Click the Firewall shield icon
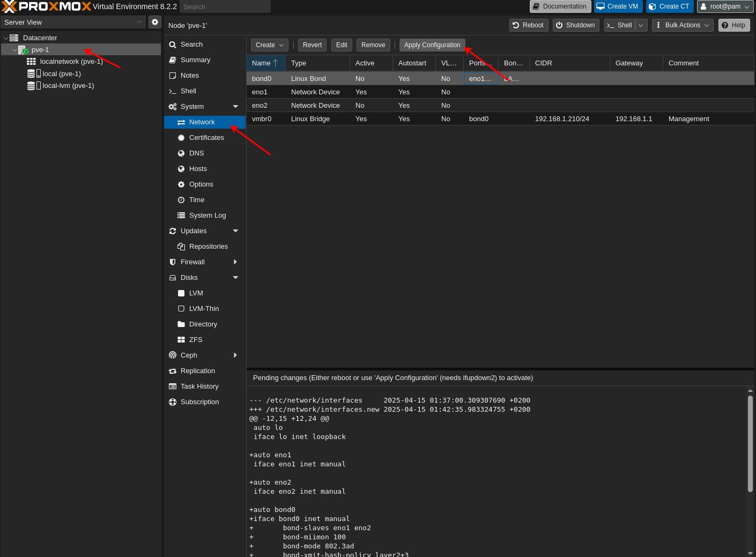 click(173, 262)
